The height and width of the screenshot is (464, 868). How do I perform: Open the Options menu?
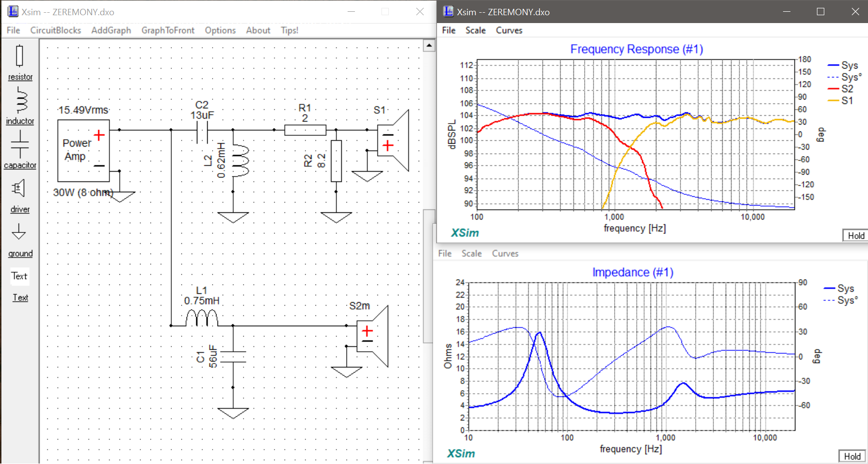point(220,30)
